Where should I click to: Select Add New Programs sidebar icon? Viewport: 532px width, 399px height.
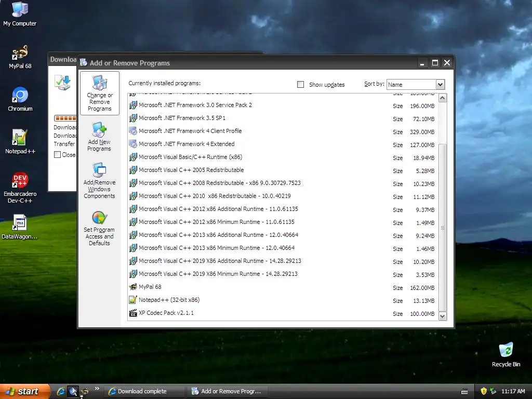pyautogui.click(x=99, y=137)
